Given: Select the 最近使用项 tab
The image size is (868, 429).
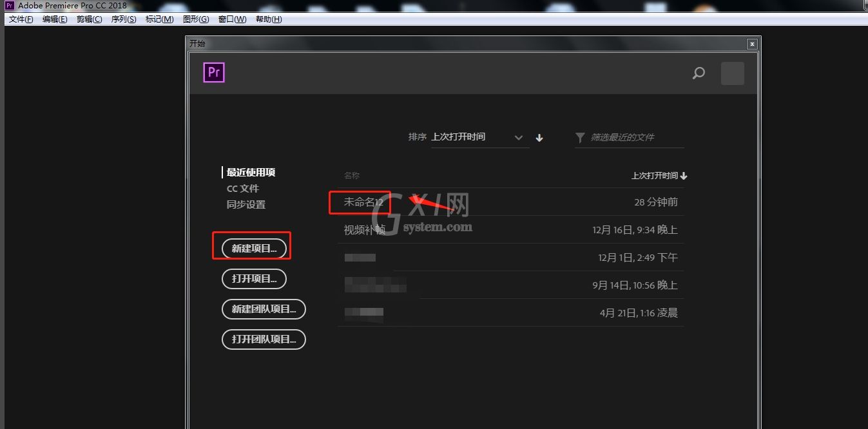Looking at the screenshot, I should coord(251,173).
